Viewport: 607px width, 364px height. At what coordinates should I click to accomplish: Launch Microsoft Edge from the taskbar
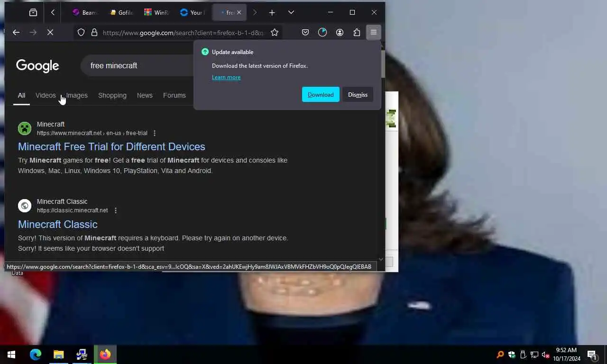(36, 355)
